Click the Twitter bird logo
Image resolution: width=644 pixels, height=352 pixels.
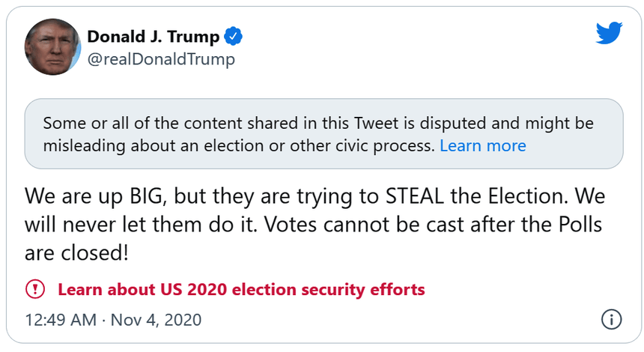pyautogui.click(x=609, y=33)
